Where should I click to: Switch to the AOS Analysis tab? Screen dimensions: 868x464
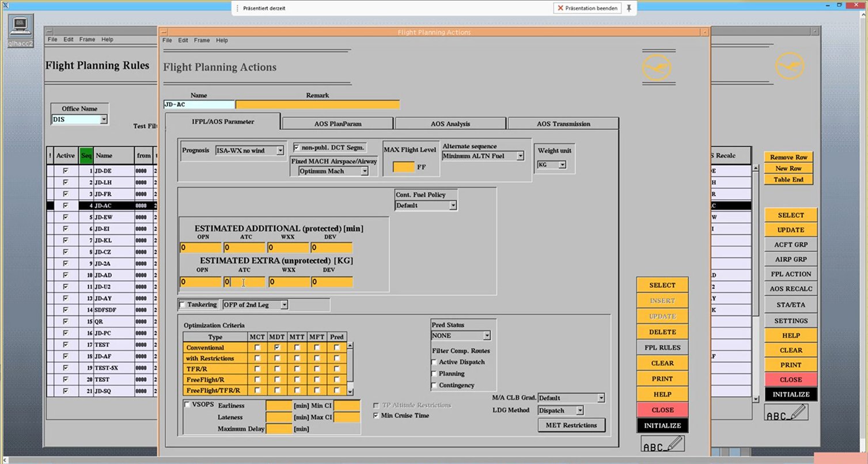450,124
